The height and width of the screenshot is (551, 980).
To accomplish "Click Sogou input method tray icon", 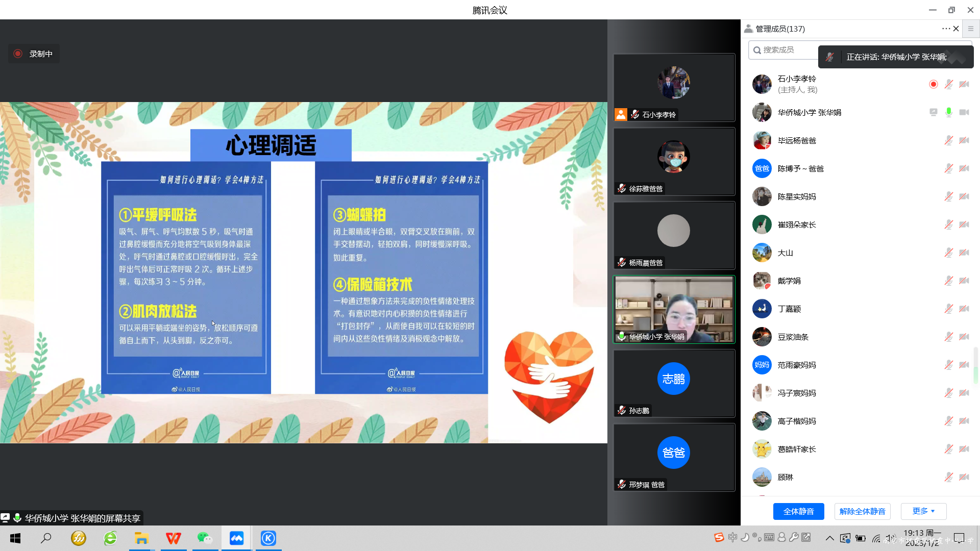I will click(719, 537).
